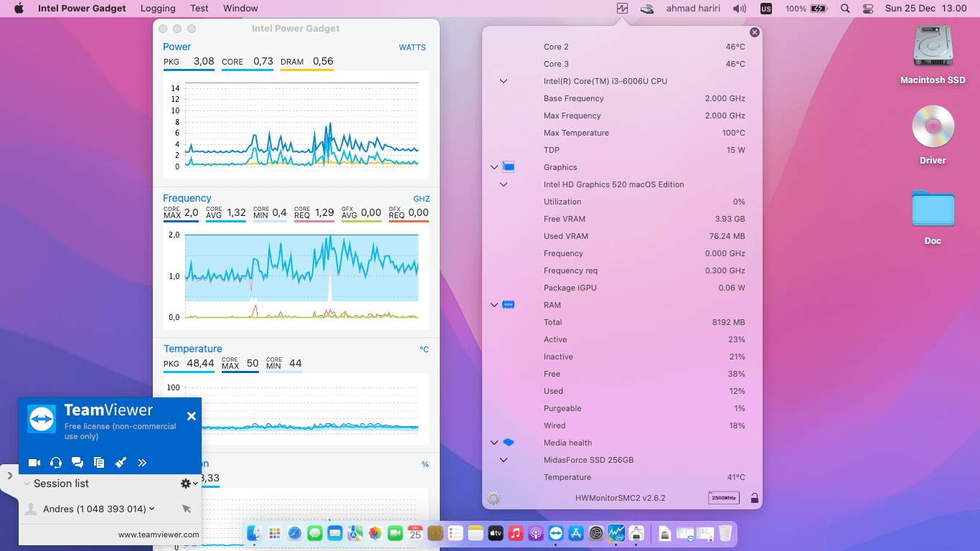
Task: Click the TeamViewer whiteboard brush icon
Action: click(x=121, y=463)
